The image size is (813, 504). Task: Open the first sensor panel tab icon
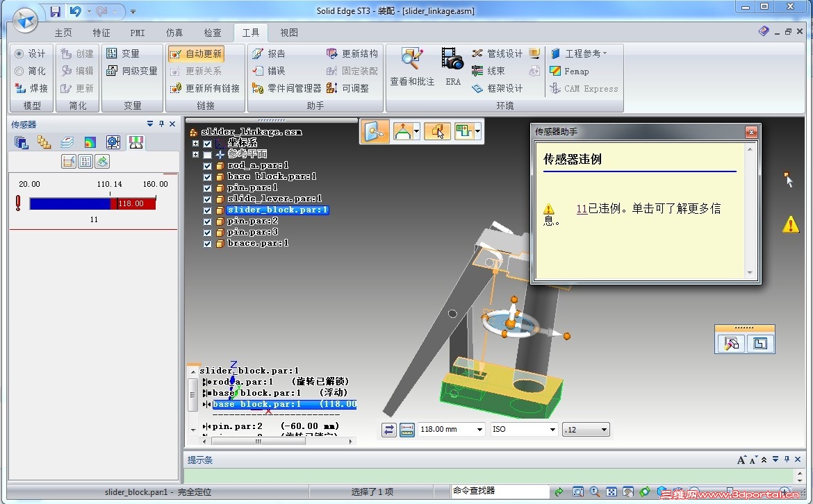pyautogui.click(x=22, y=142)
